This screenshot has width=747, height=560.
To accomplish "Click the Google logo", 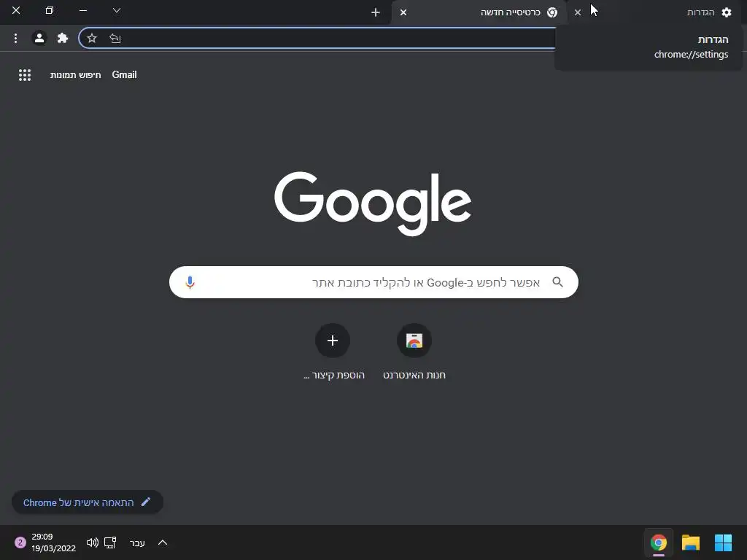I will click(373, 203).
